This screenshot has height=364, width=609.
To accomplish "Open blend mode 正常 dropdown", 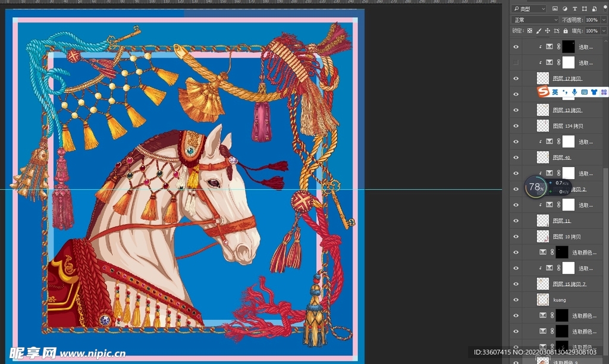I will click(535, 20).
